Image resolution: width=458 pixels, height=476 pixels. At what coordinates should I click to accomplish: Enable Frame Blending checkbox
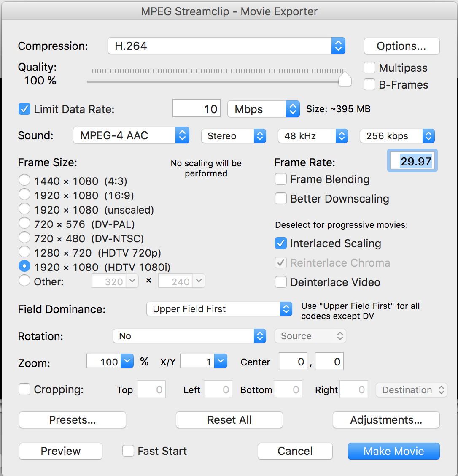[281, 179]
